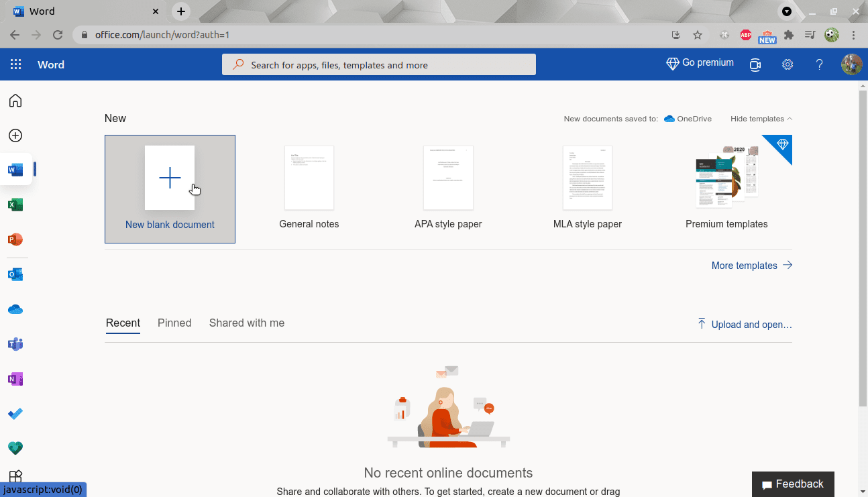Viewport: 868px width, 497px height.
Task: Click the Create new plus icon in sidebar
Action: pyautogui.click(x=15, y=135)
